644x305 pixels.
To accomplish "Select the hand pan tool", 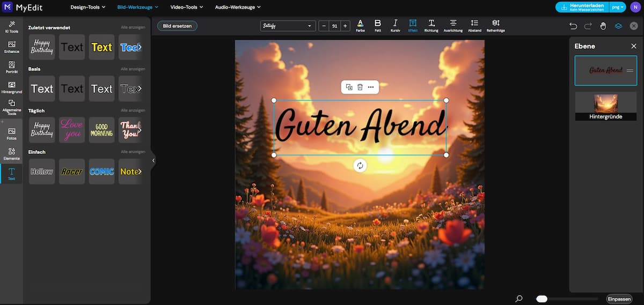I will pyautogui.click(x=603, y=26).
